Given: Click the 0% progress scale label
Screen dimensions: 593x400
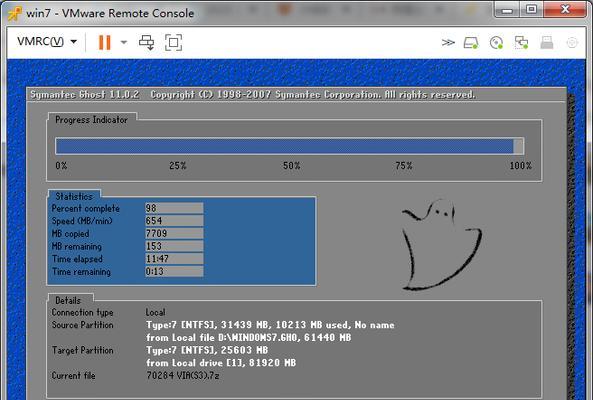Looking at the screenshot, I should (x=61, y=166).
